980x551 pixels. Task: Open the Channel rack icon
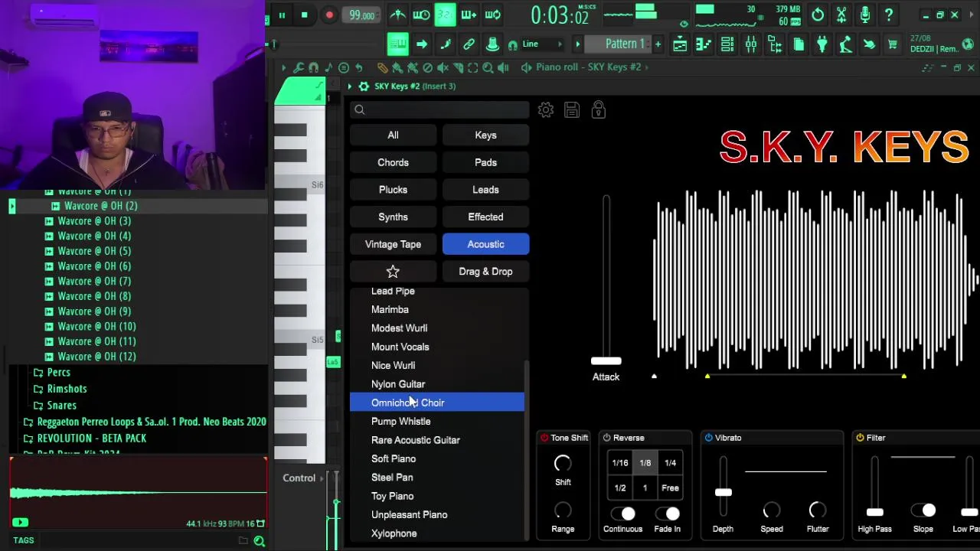(727, 44)
